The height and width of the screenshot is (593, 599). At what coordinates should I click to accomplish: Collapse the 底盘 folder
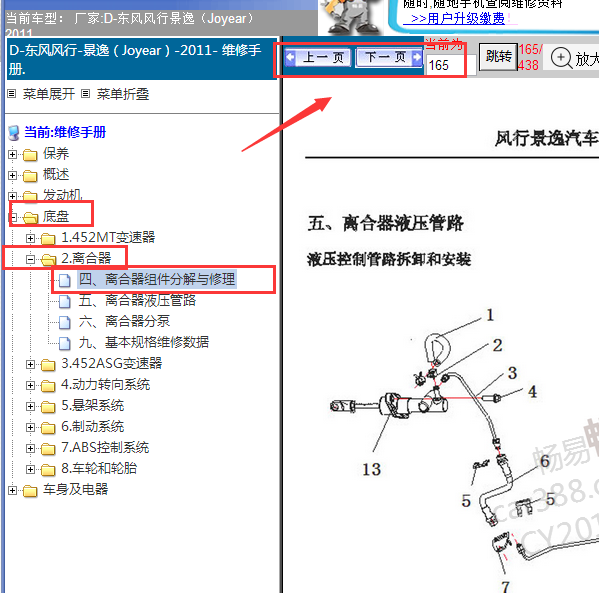pos(12,217)
